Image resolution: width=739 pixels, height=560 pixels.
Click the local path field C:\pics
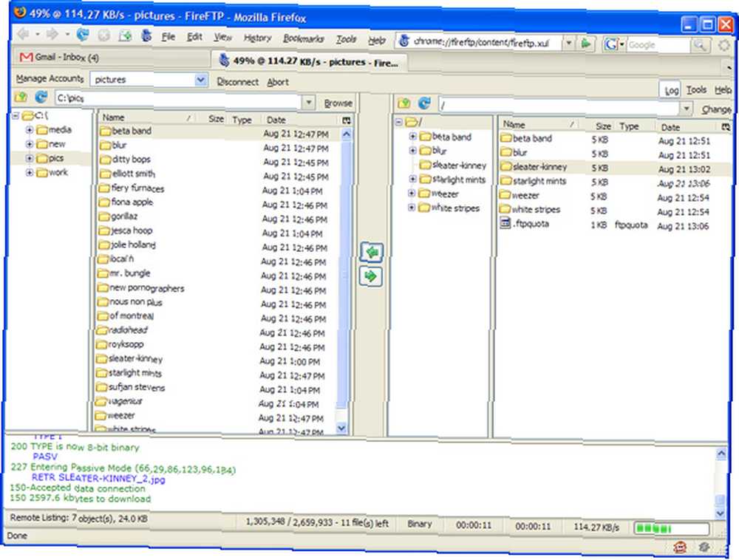(x=178, y=99)
